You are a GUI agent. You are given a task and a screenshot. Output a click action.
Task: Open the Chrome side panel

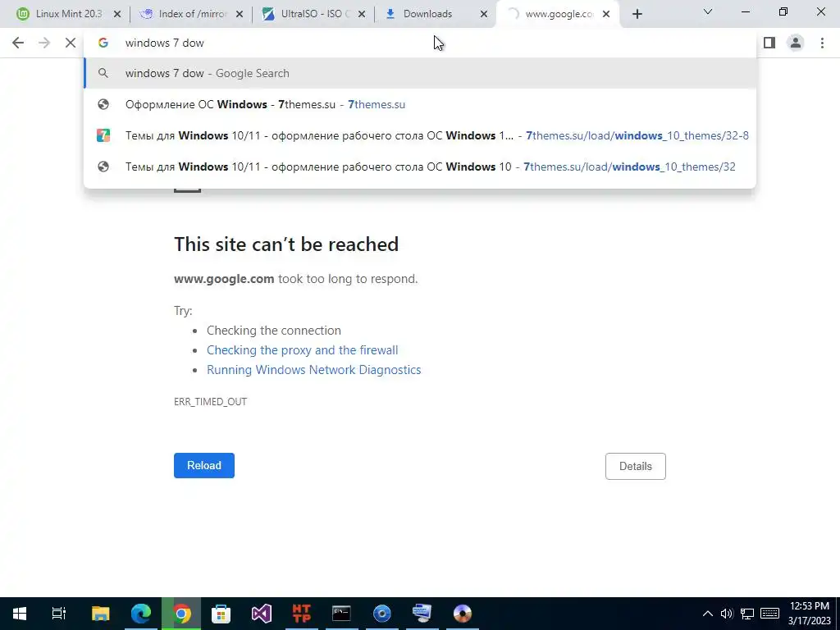[x=769, y=43]
